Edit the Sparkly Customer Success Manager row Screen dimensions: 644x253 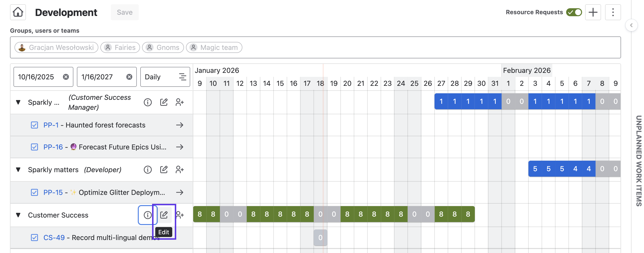coord(164,102)
